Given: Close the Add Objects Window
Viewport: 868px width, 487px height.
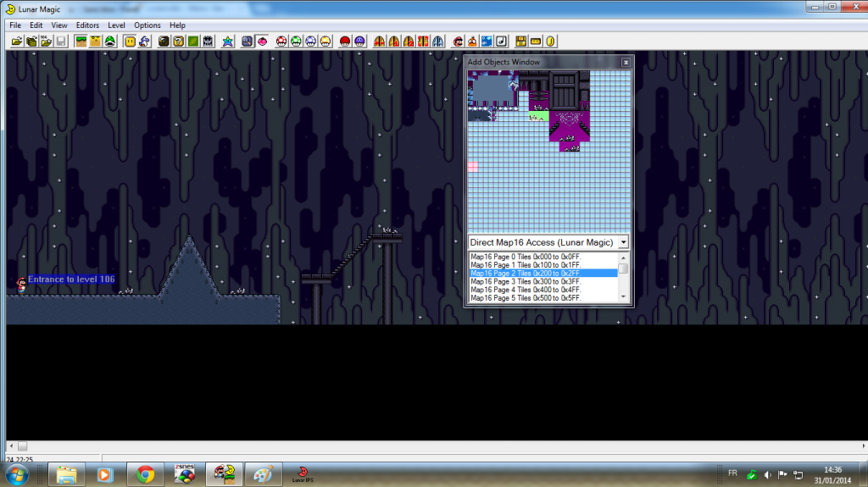Looking at the screenshot, I should 626,63.
